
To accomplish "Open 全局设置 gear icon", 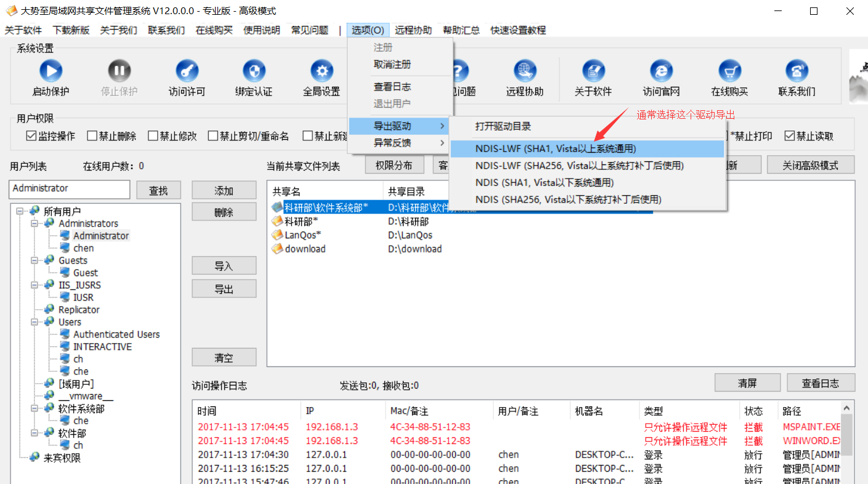I will point(322,71).
